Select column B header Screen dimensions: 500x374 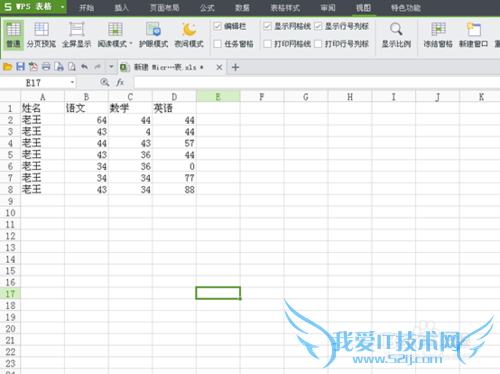coord(86,97)
